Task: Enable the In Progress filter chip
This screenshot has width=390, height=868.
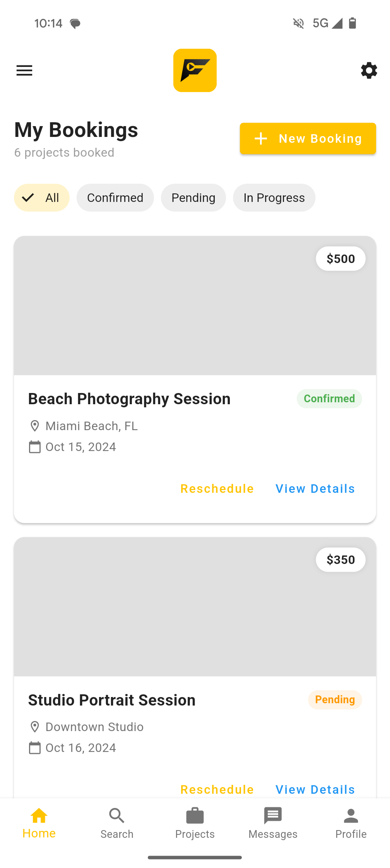Action: coord(274,198)
